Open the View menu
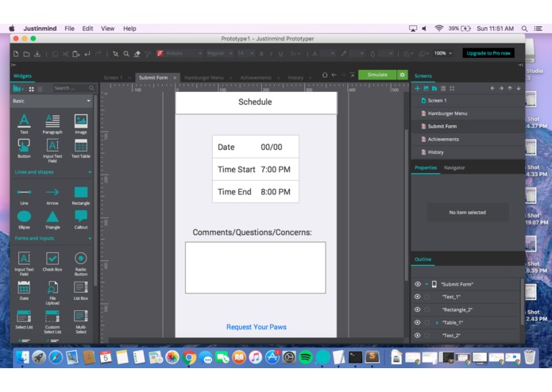This screenshot has height=392, width=552. tap(107, 29)
